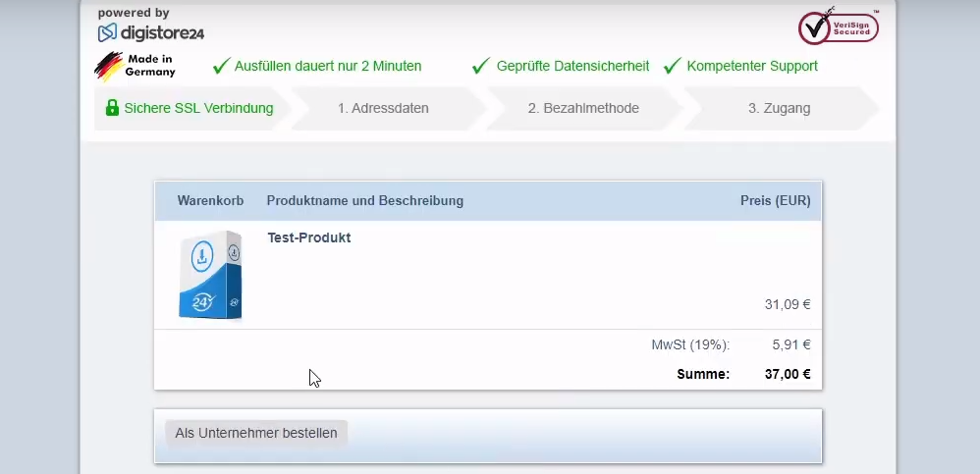Click the Preis (EUR) column header
Image resolution: width=980 pixels, height=474 pixels.
click(775, 200)
